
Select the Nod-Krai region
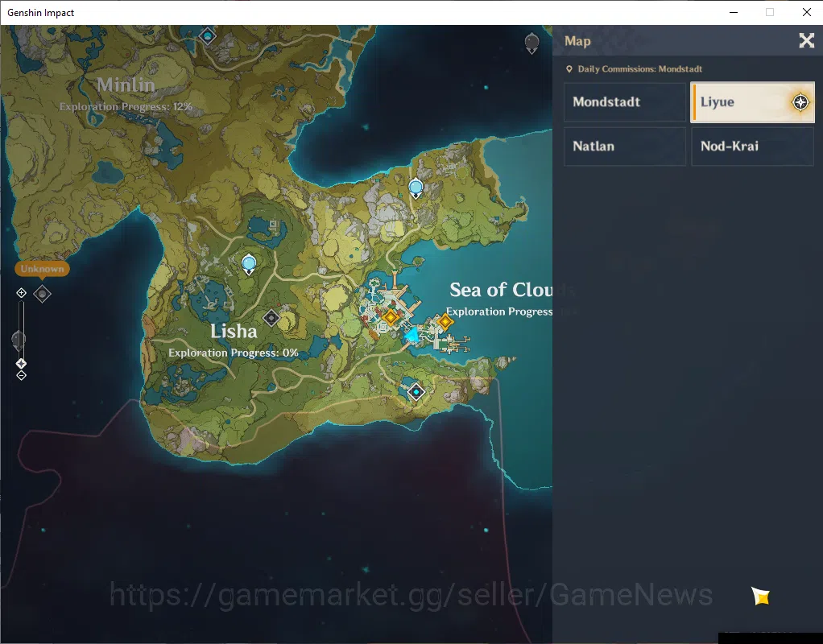pyautogui.click(x=752, y=146)
